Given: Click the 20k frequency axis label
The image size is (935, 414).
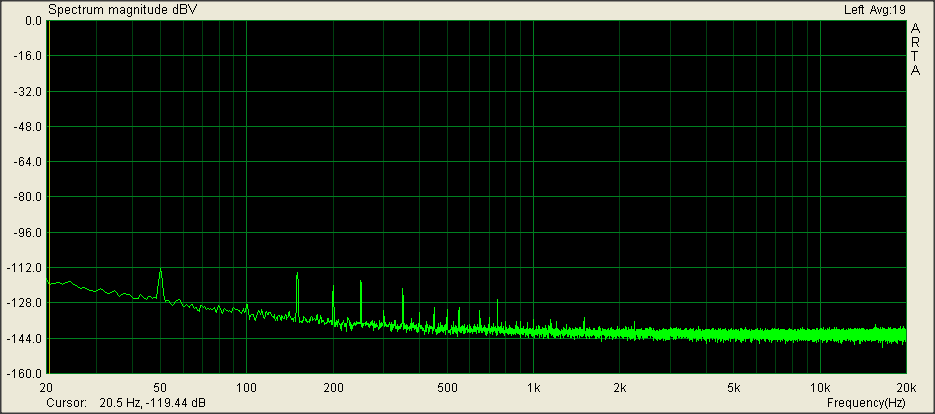Looking at the screenshot, I should click(x=906, y=386).
